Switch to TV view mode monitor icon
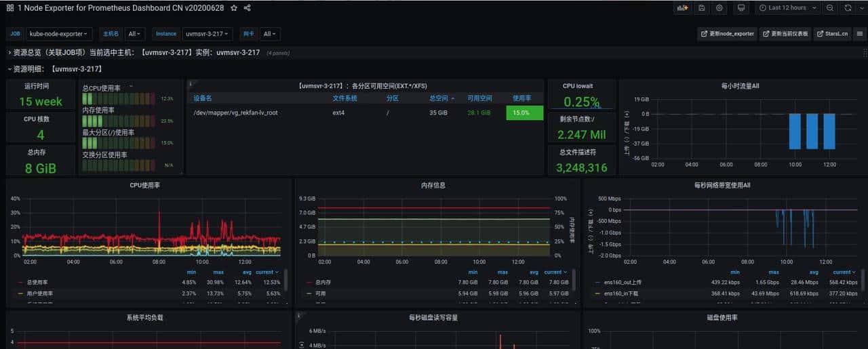Viewport: 868px width, 349px height. (741, 8)
